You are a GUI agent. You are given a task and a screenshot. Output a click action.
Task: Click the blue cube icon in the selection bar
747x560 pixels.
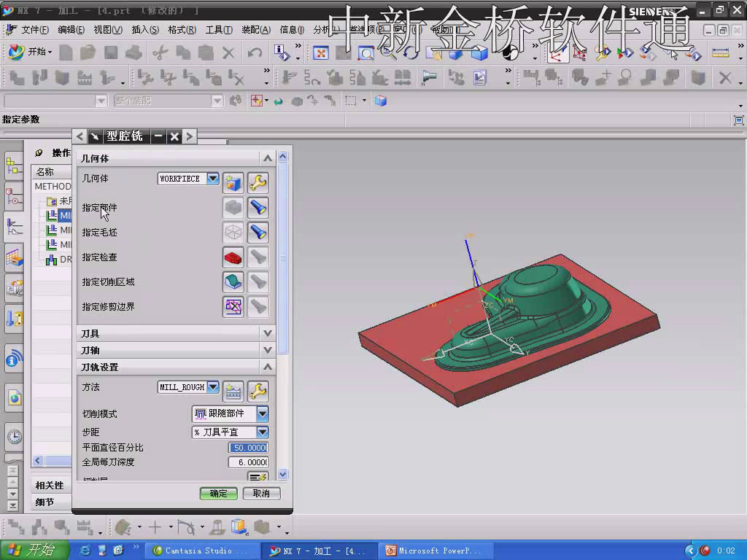coord(380,101)
